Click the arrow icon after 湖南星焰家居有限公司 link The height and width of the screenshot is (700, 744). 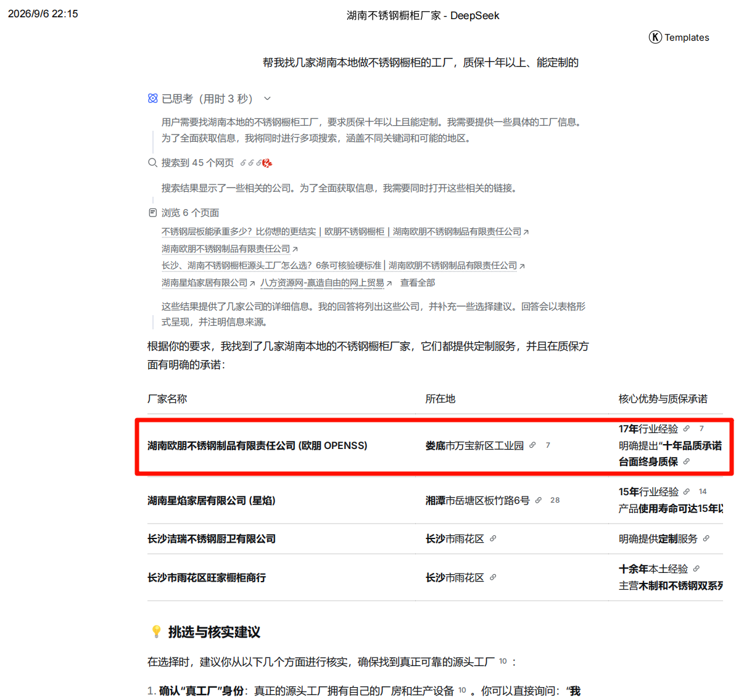point(252,283)
